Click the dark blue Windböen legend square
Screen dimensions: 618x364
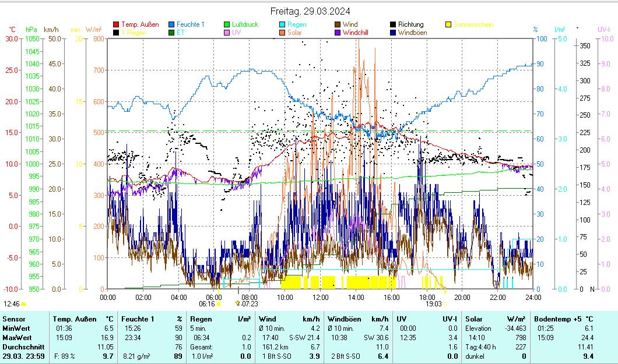(393, 33)
